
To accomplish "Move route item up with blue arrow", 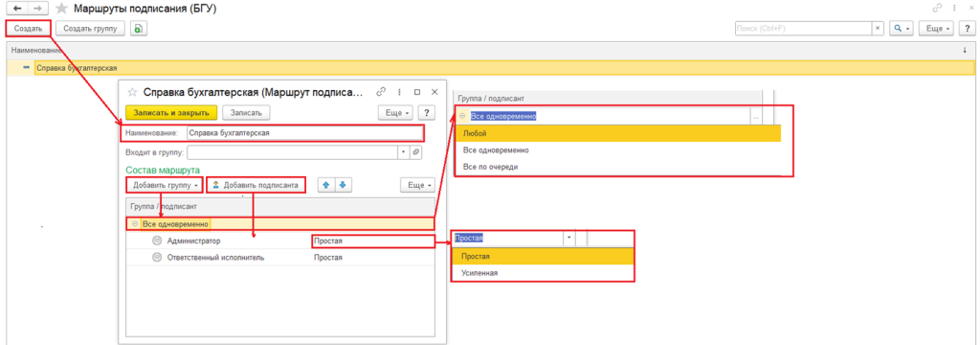I will point(325,185).
